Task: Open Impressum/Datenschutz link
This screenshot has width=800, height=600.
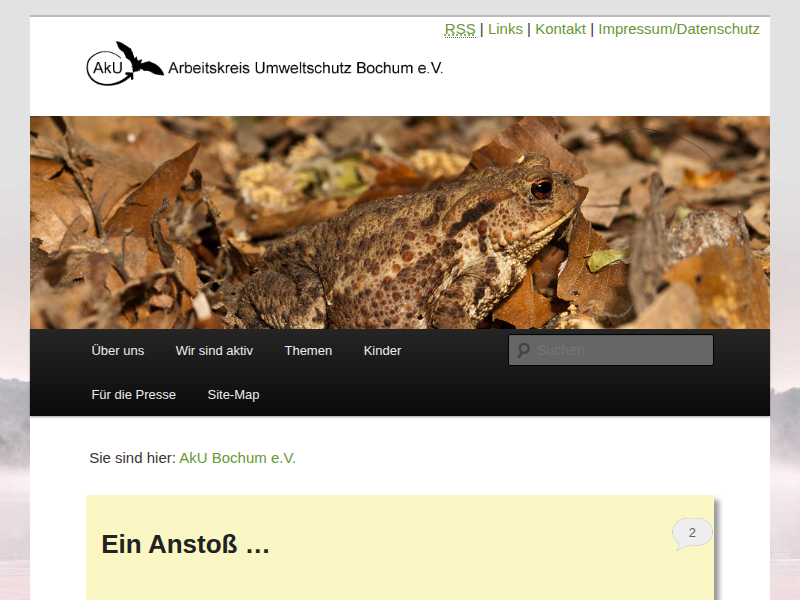Action: pos(679,29)
